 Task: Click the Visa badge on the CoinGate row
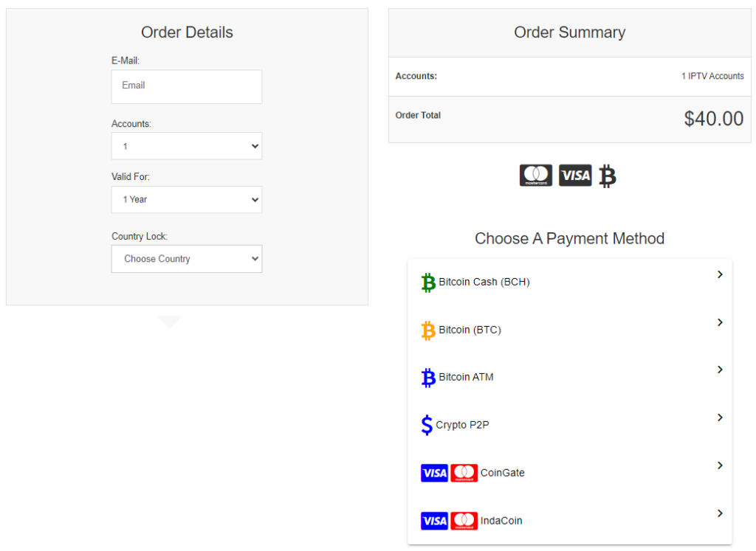434,473
